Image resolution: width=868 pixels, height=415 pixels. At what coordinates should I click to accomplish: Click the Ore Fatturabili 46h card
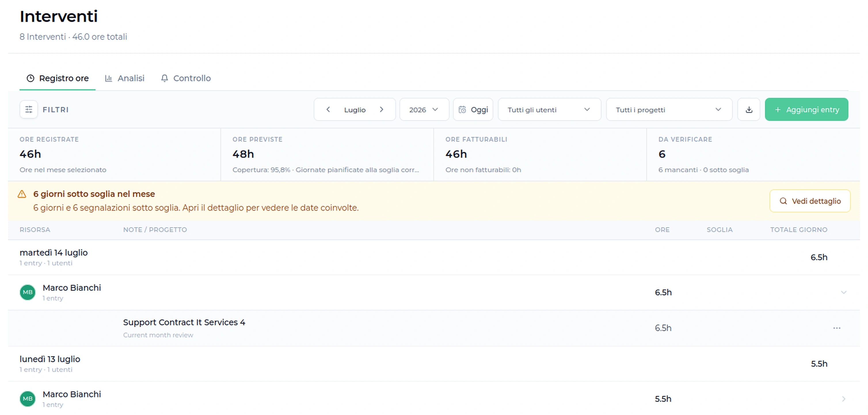(x=540, y=155)
